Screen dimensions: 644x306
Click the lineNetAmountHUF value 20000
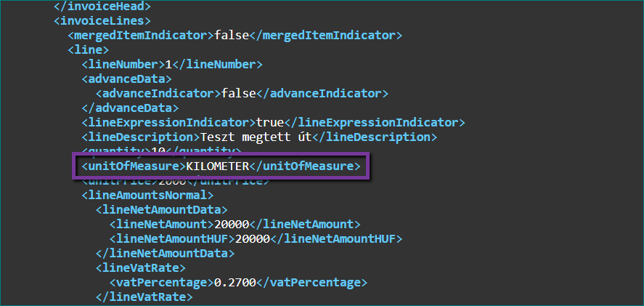click(253, 238)
